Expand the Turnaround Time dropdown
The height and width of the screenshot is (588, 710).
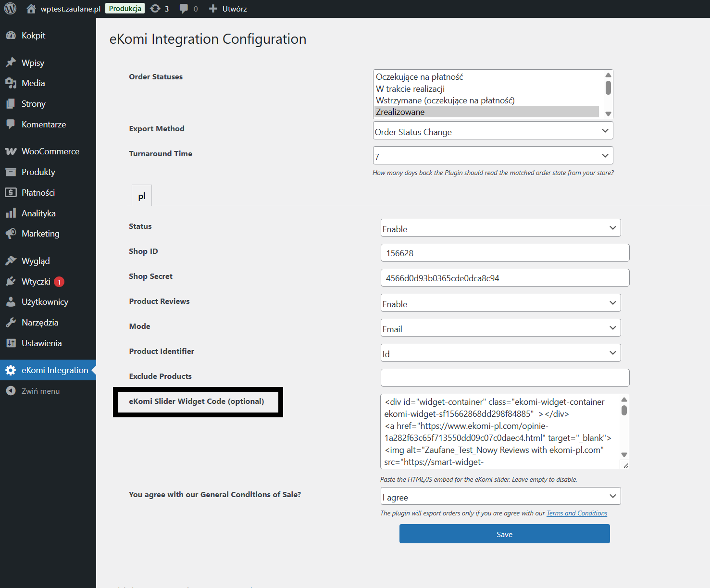click(493, 156)
